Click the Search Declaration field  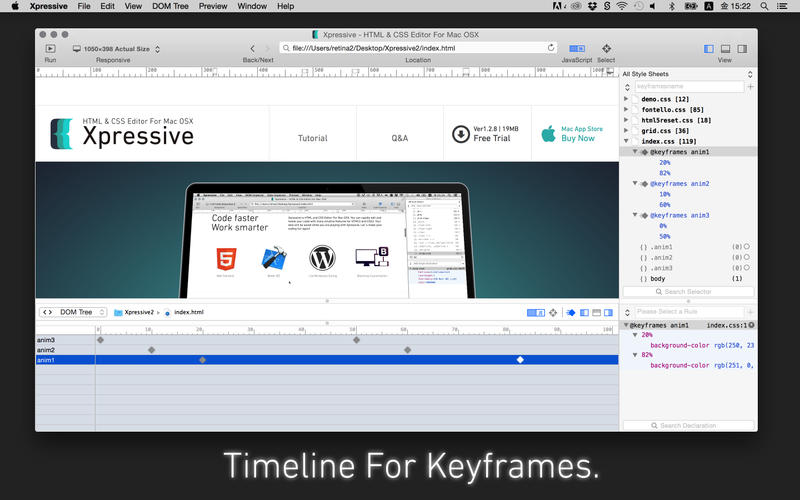click(x=688, y=426)
